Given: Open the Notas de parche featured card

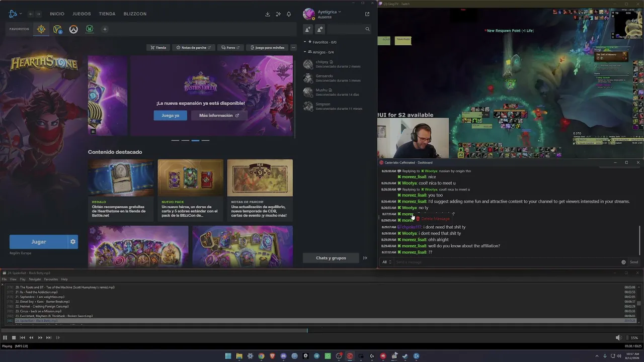Looking at the screenshot, I should [x=260, y=190].
